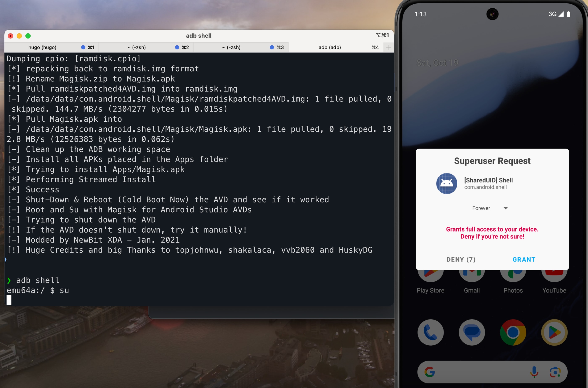Click the green zoom window button

tap(28, 36)
